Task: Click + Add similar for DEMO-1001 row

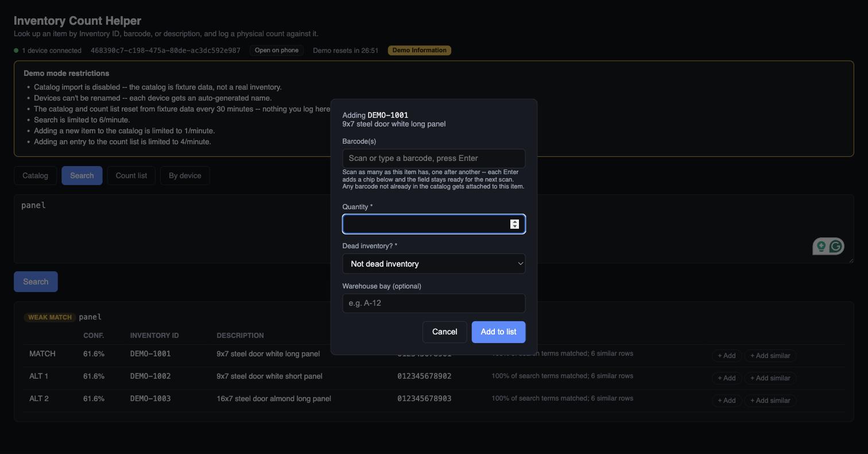Action: [770, 356]
